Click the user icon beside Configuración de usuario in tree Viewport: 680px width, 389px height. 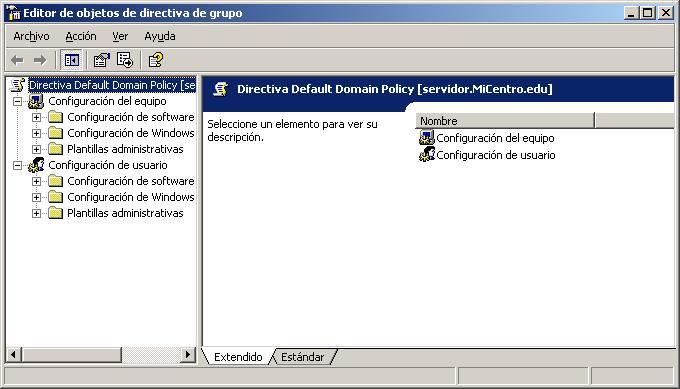[x=36, y=165]
